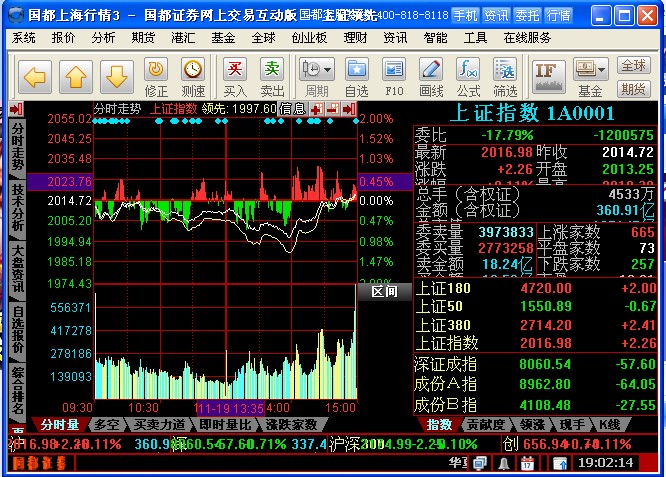Select the 技术分析 vertical sidebar tab
The image size is (666, 477).
[x=17, y=208]
